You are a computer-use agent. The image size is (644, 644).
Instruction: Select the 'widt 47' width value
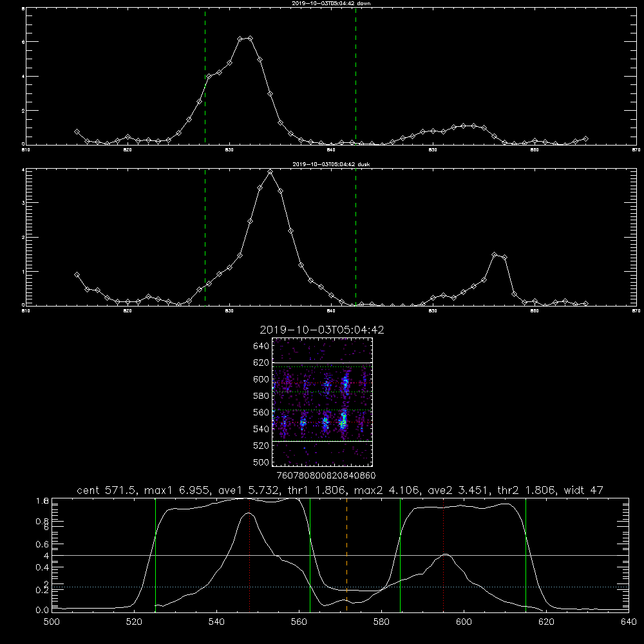[x=583, y=490]
